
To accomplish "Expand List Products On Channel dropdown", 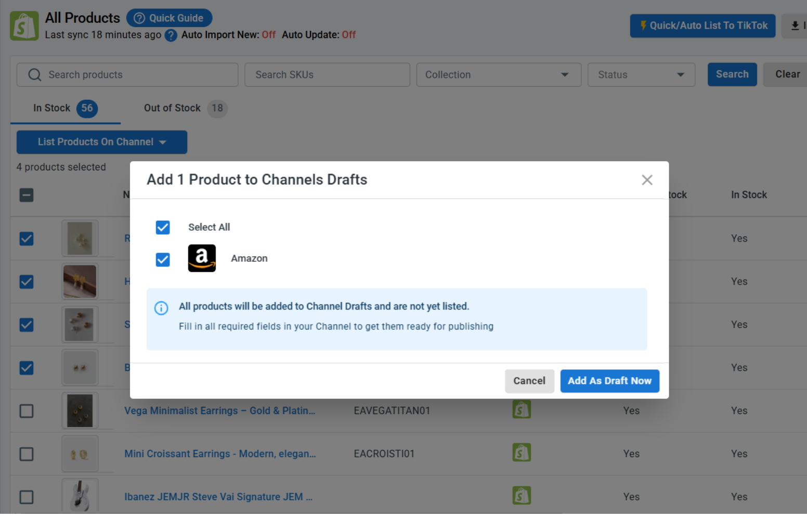I will (x=102, y=142).
